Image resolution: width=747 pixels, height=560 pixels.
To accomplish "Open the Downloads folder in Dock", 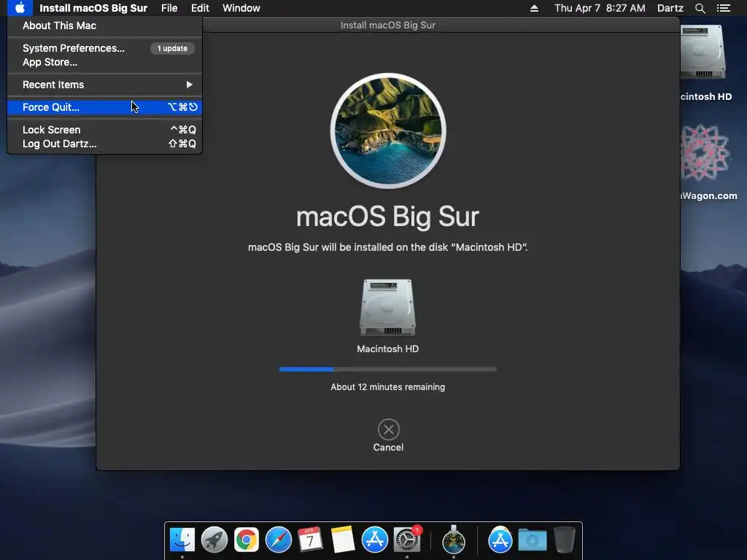I will pos(532,540).
